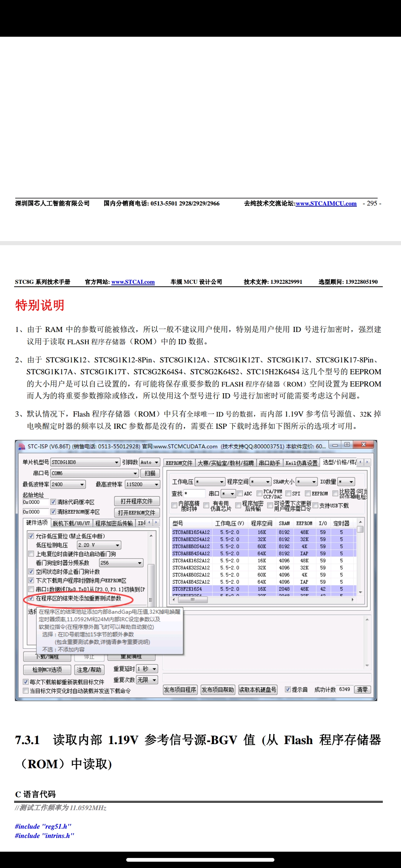Viewport: 401px width, 868px height.
Task: Click right tab-scroll arrow beside ID tab
Action: click(x=156, y=522)
